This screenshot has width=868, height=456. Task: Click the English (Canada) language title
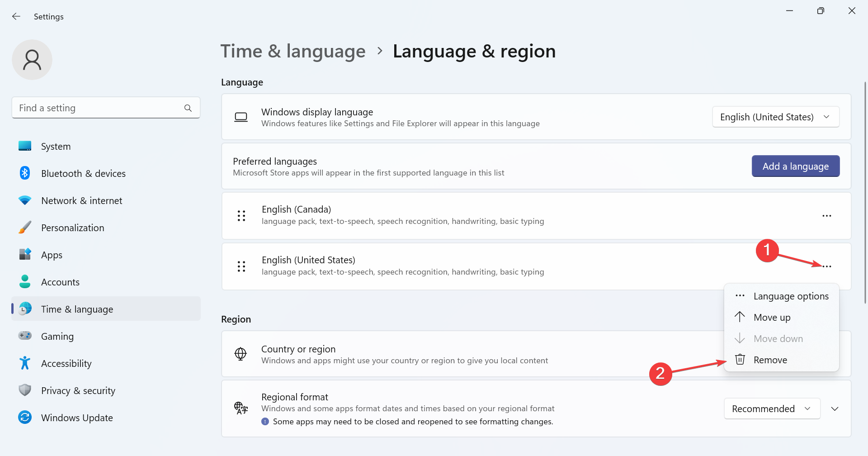click(x=296, y=209)
